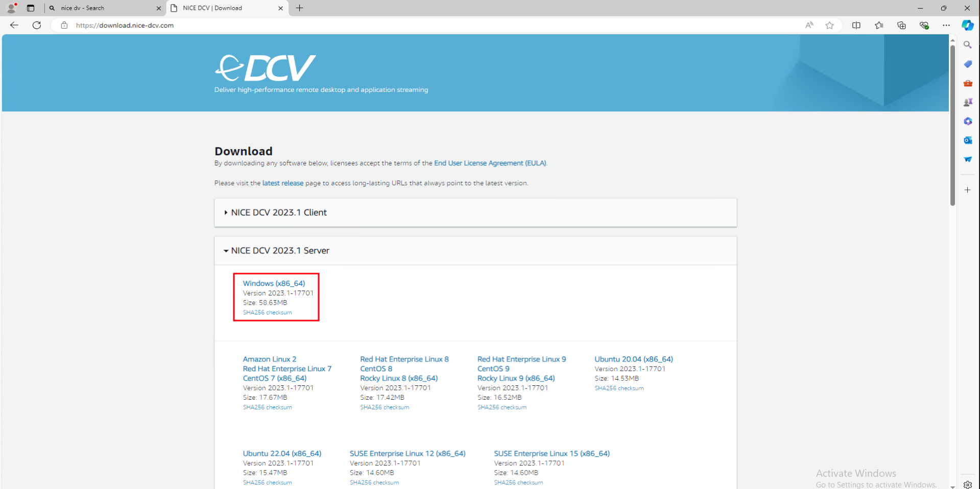Download Amazon Linux 2 server package
The image size is (980, 489).
pos(270,359)
